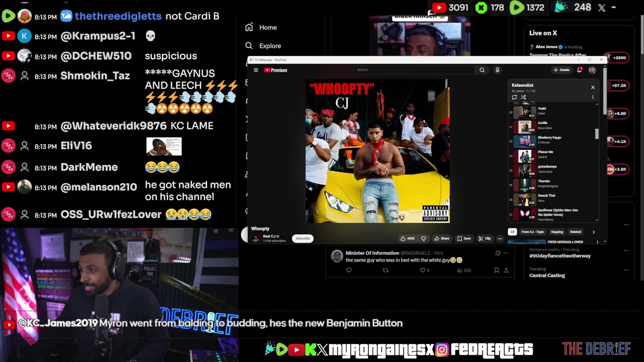Maximize the Whoopty YouTube window
This screenshot has height=362, width=644.
[x=590, y=60]
